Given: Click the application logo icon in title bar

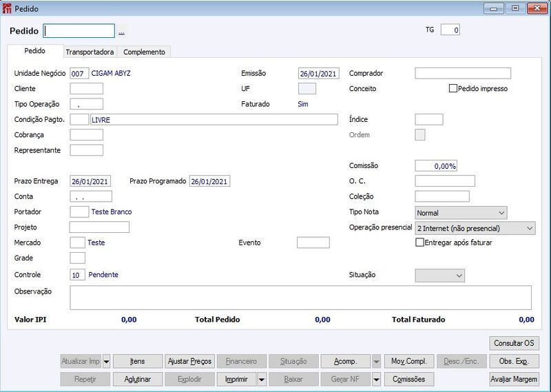Looking at the screenshot, I should pos(7,8).
